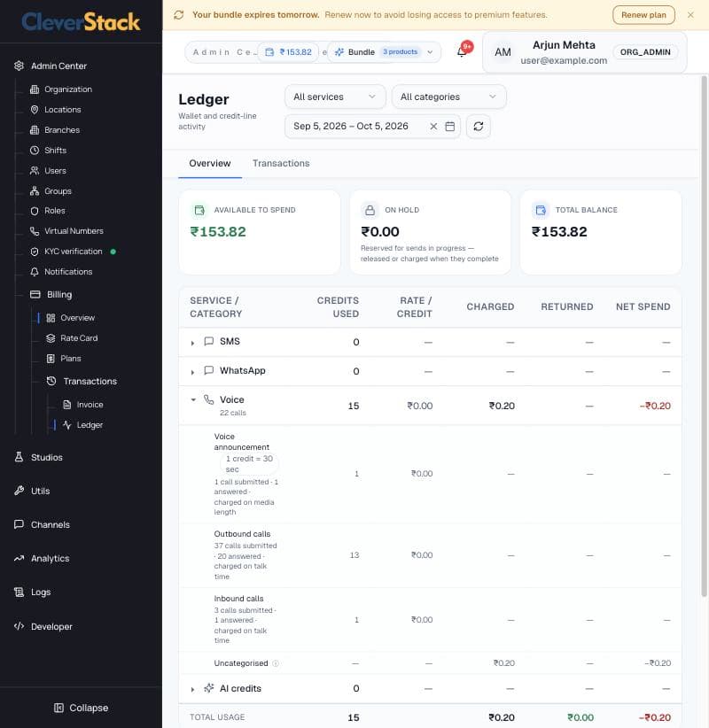Click the date range field
This screenshot has width=709, height=728.
(372, 127)
